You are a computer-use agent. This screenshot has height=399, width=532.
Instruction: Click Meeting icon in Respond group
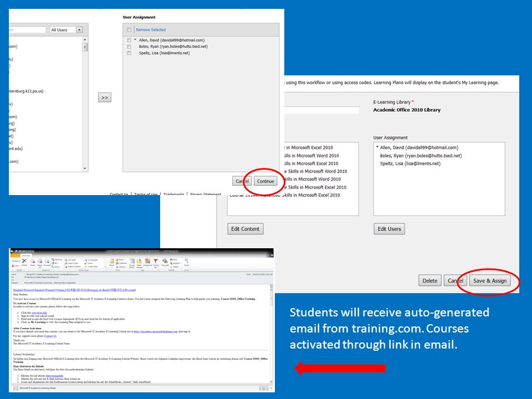57,259
